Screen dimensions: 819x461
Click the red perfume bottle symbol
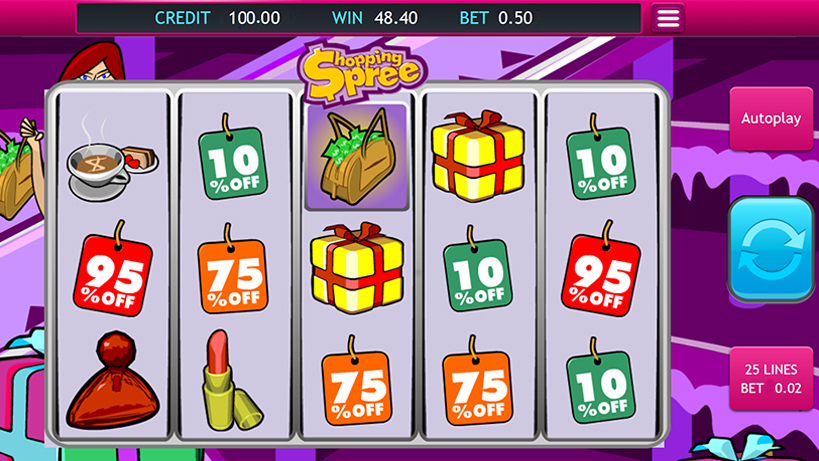[113, 380]
